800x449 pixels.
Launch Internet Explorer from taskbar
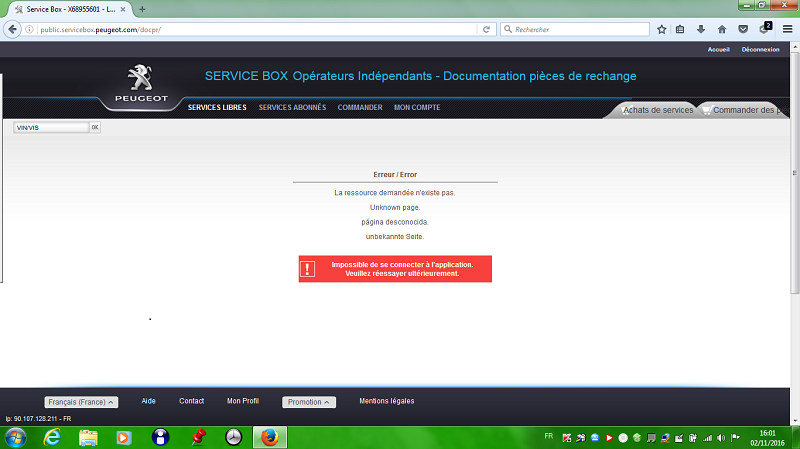coord(52,438)
